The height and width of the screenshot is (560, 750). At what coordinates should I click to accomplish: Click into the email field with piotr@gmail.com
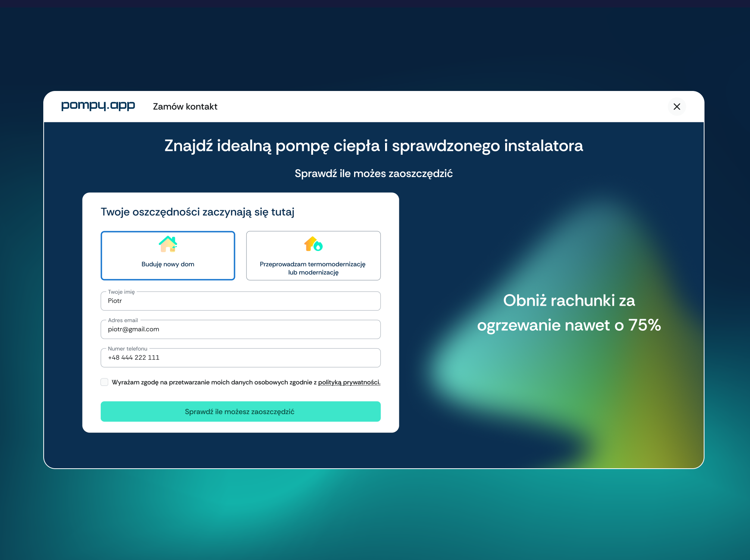point(240,330)
